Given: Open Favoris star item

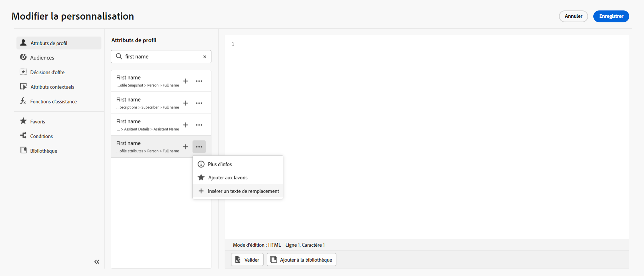Looking at the screenshot, I should tap(37, 121).
